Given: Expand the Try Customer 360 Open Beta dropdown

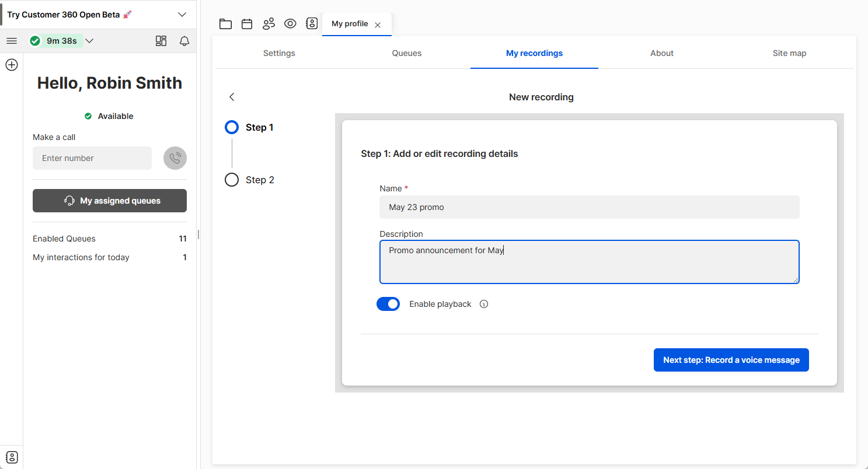Looking at the screenshot, I should click(x=182, y=15).
